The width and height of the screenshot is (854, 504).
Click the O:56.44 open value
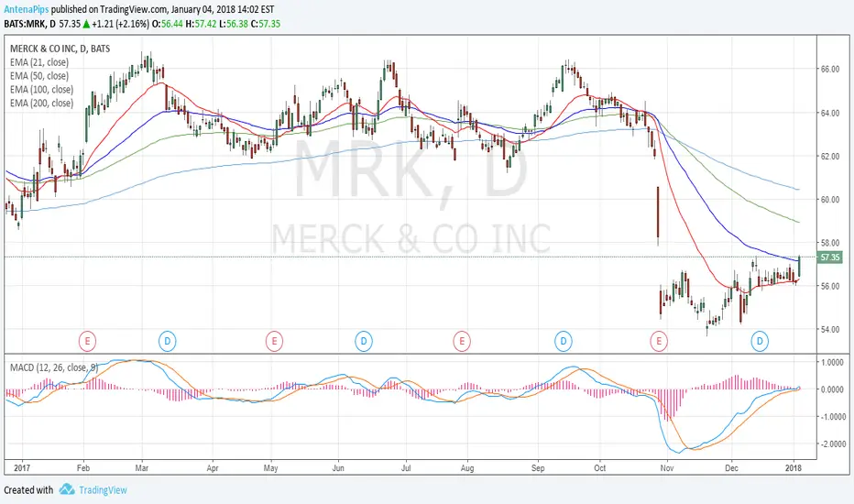click(167, 24)
